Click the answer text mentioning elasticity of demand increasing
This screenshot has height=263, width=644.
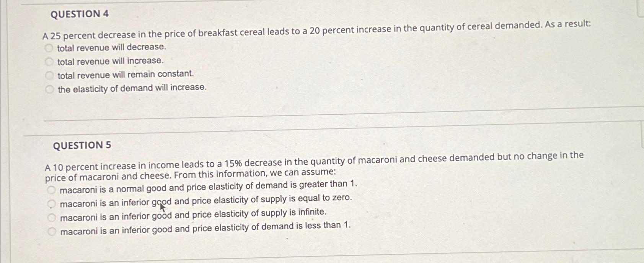(131, 88)
